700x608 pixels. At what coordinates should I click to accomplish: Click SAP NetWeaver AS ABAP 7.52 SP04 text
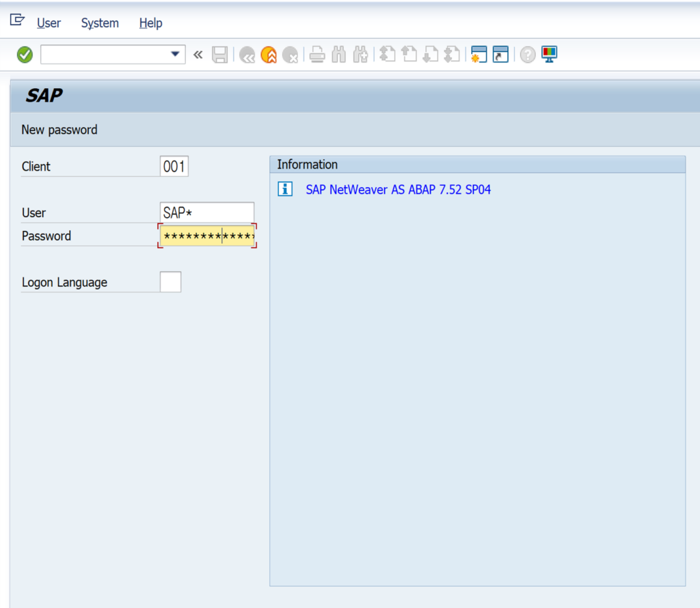399,190
